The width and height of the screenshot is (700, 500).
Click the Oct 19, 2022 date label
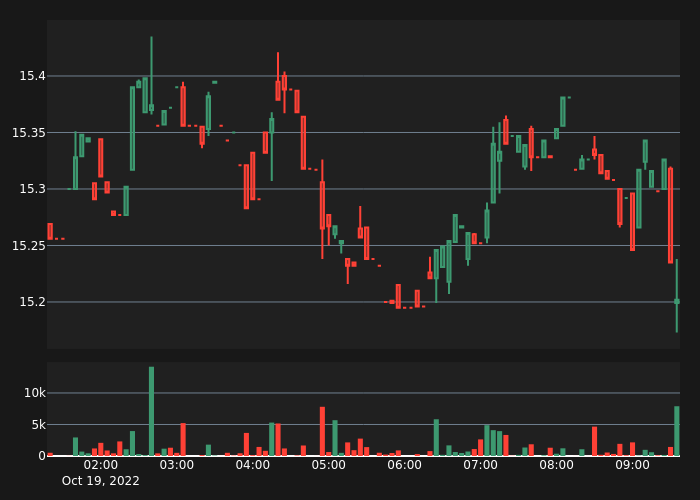click(100, 481)
